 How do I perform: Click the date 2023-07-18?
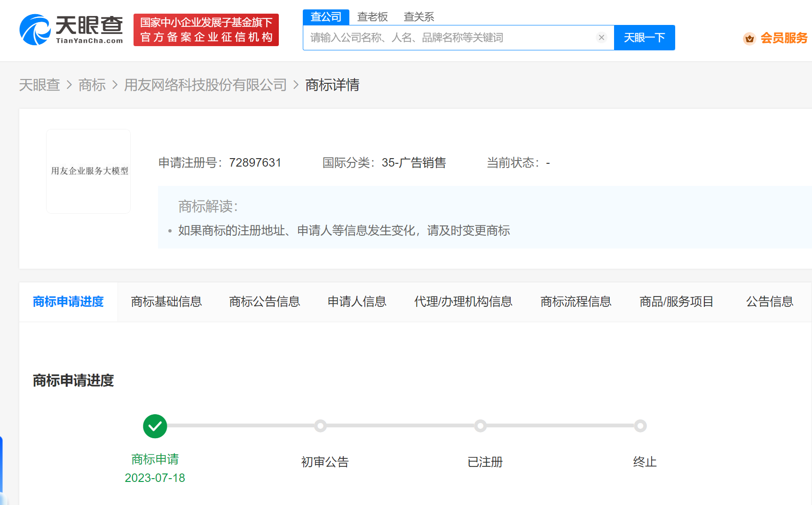pyautogui.click(x=155, y=478)
